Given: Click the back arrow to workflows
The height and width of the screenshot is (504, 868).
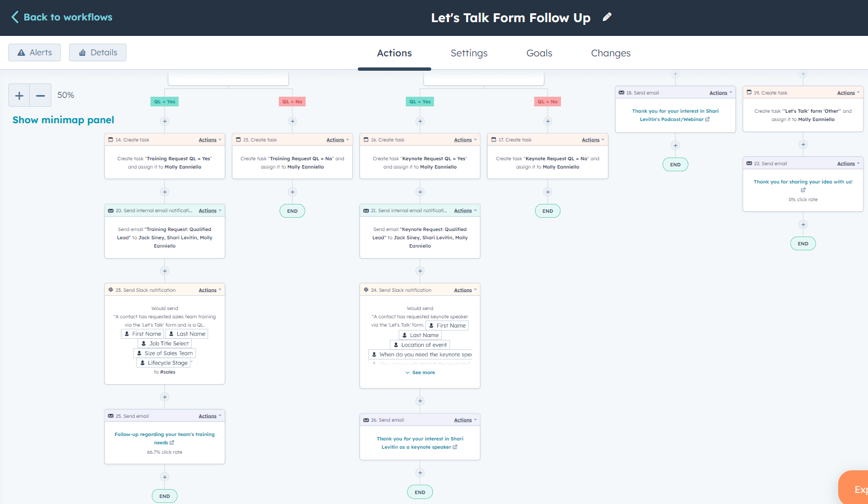Looking at the screenshot, I should (15, 17).
